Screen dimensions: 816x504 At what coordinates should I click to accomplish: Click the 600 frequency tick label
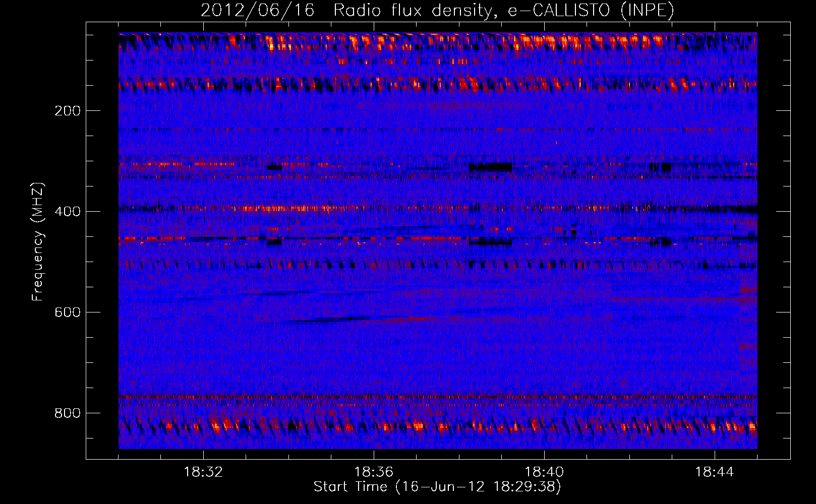pyautogui.click(x=68, y=312)
